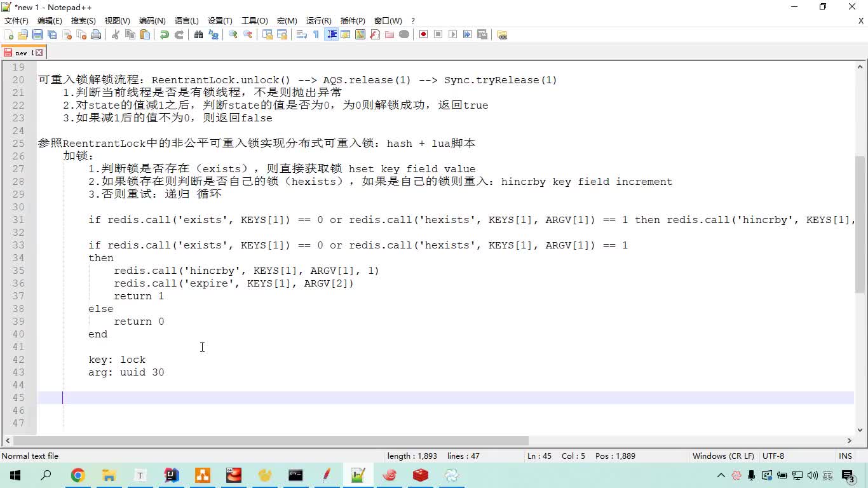Toggle monitoring (tail -f) icon
This screenshot has height=488, width=868.
pyautogui.click(x=404, y=35)
